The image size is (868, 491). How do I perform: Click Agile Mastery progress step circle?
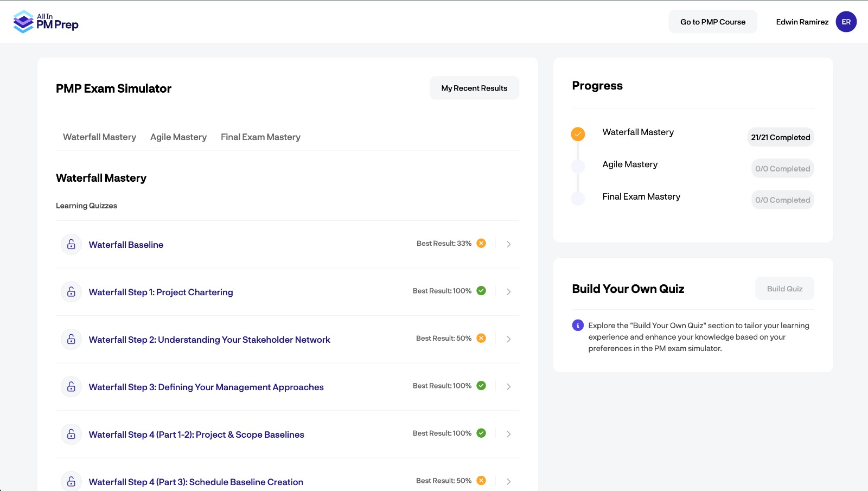tap(578, 166)
